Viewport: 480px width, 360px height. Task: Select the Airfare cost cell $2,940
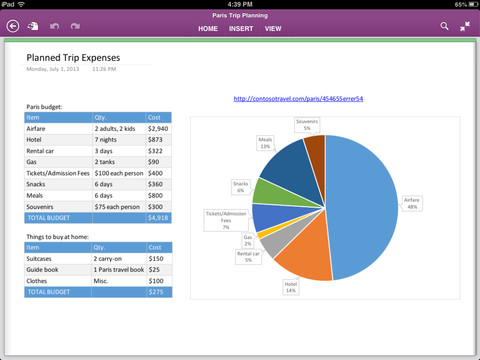coord(158,129)
